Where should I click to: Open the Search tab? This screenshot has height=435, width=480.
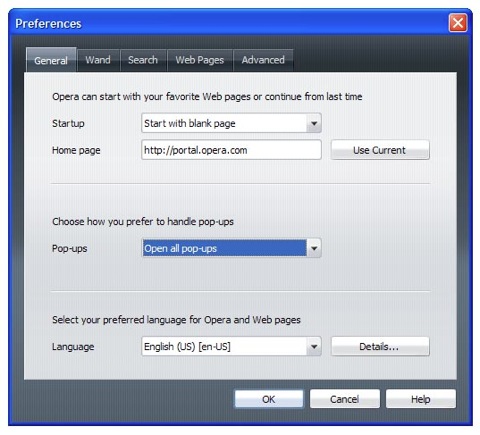click(143, 60)
